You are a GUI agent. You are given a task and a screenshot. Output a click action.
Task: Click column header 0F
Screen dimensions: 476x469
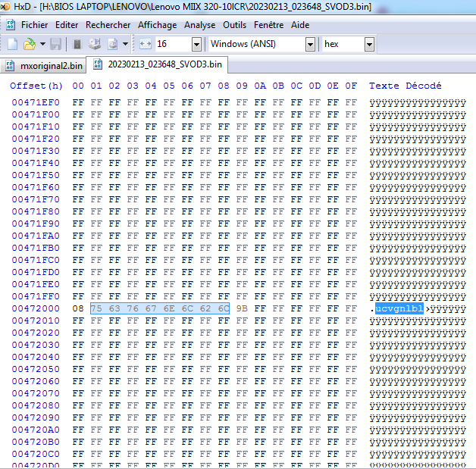tap(351, 86)
